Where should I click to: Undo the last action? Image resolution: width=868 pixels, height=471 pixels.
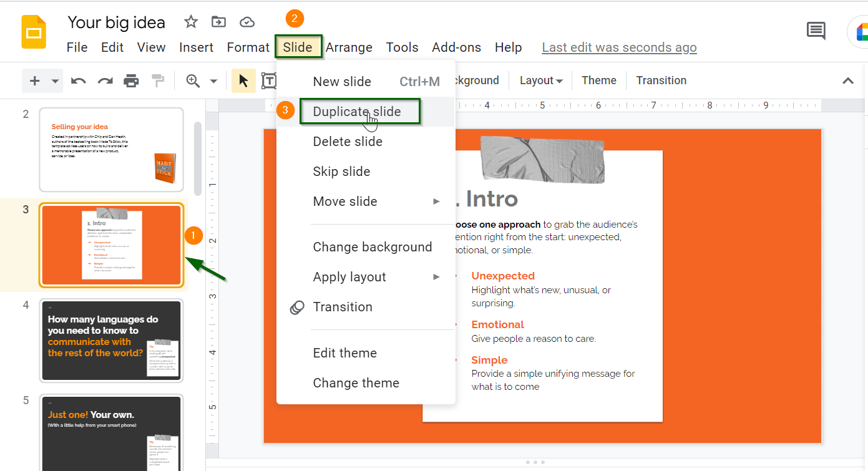click(79, 81)
